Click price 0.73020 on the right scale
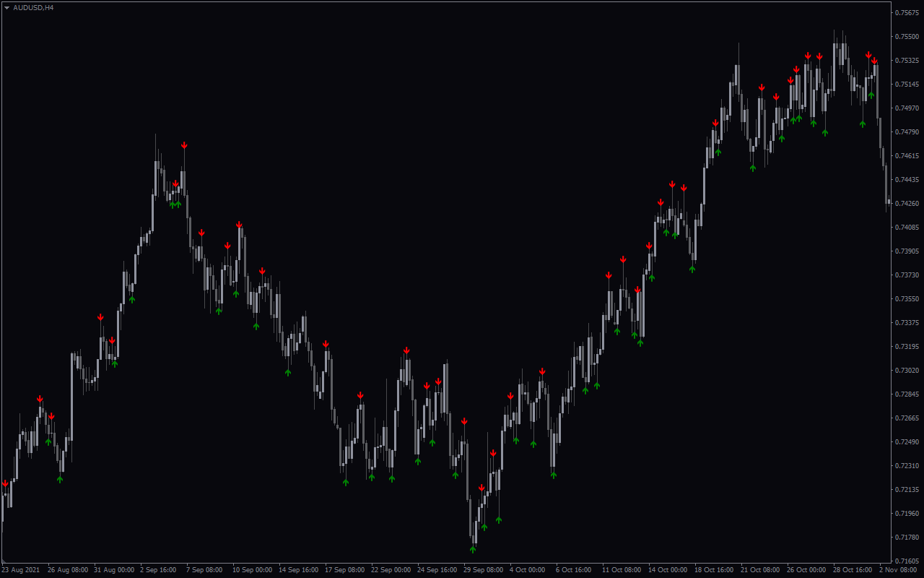The width and height of the screenshot is (924, 578). coord(907,370)
